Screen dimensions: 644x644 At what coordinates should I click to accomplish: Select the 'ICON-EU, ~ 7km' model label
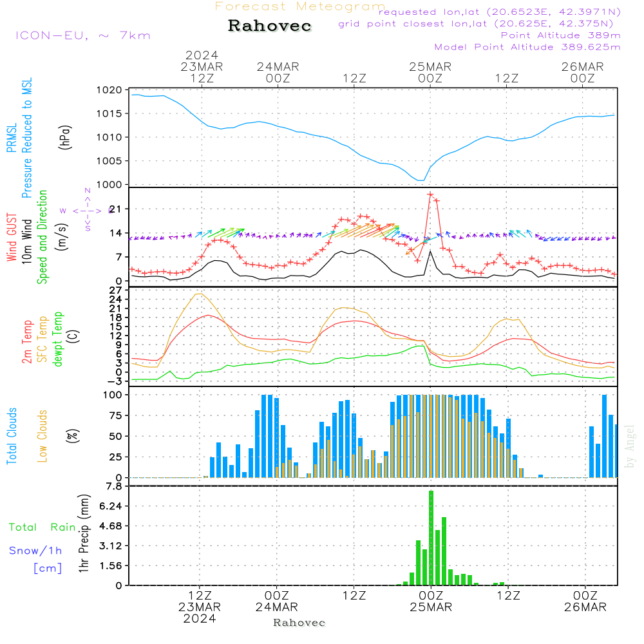83,35
